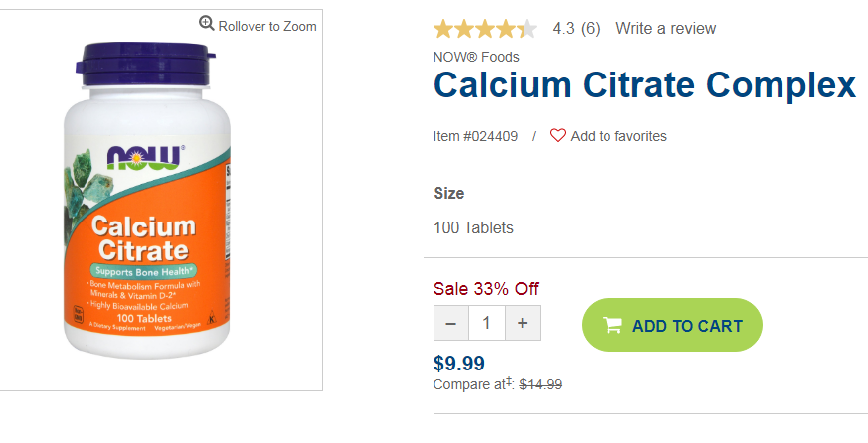Click the dagger footnote symbol after Compare at
This screenshot has width=868, height=443.
pyautogui.click(x=508, y=381)
